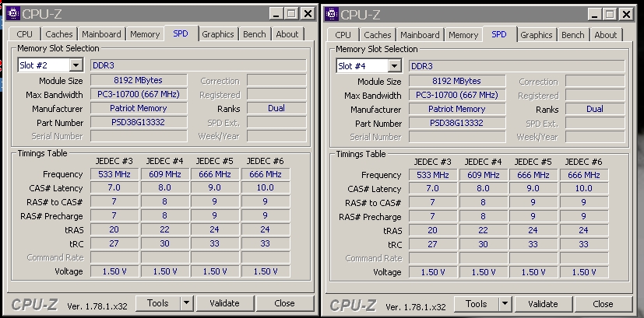The height and width of the screenshot is (318, 644).
Task: Click Tools button in left window
Action: tap(158, 303)
